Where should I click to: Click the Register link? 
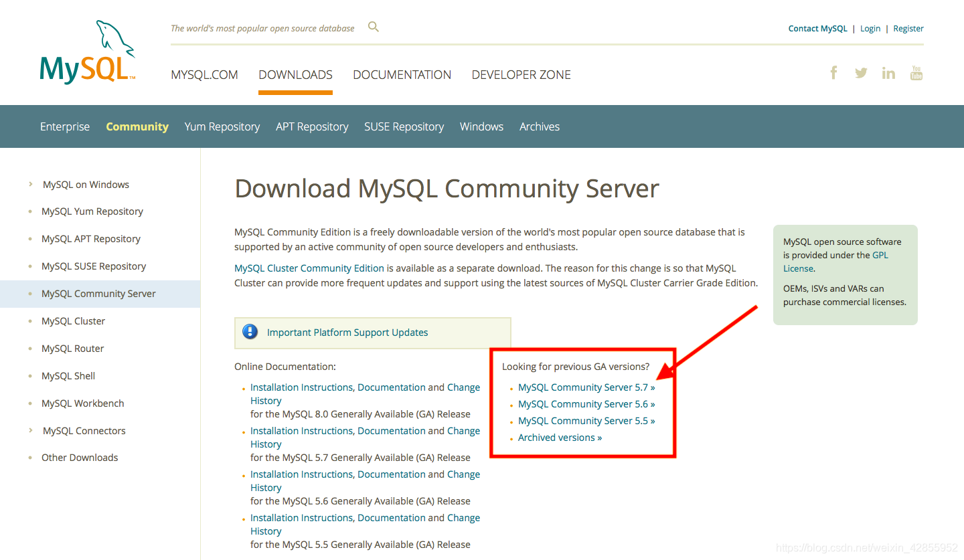point(908,28)
